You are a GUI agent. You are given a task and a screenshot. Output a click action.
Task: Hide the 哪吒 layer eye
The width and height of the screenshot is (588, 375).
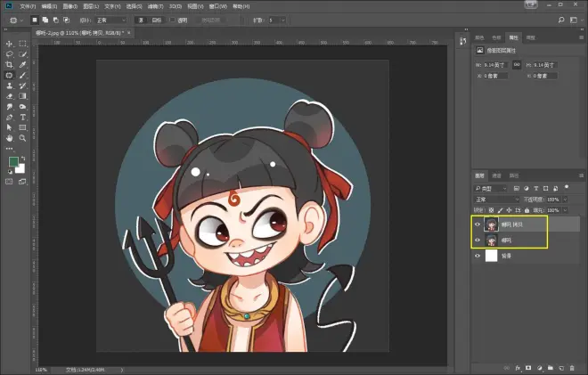pyautogui.click(x=478, y=240)
